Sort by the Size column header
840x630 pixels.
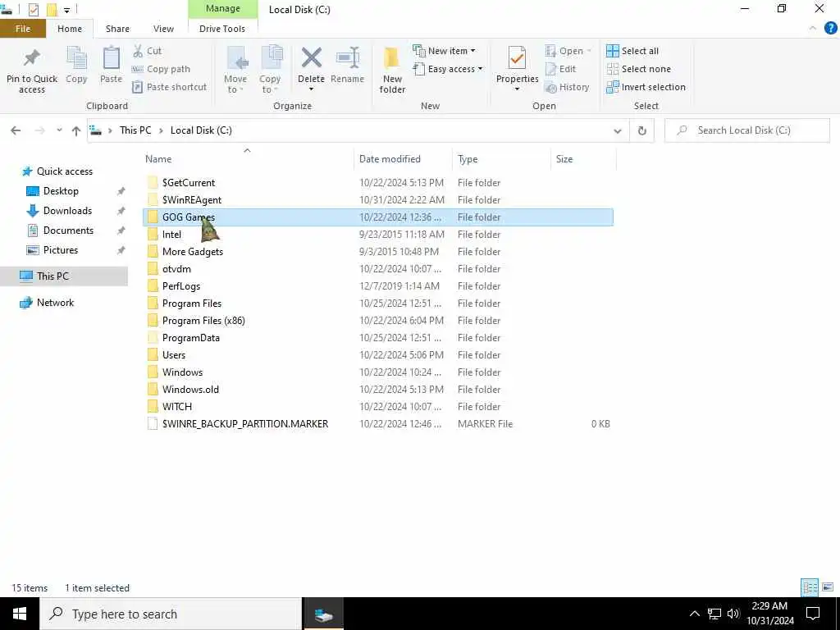[x=564, y=159]
